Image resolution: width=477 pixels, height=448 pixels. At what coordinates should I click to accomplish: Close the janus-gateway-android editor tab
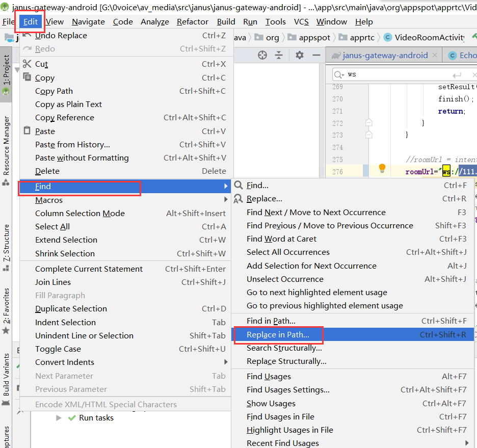pos(435,55)
